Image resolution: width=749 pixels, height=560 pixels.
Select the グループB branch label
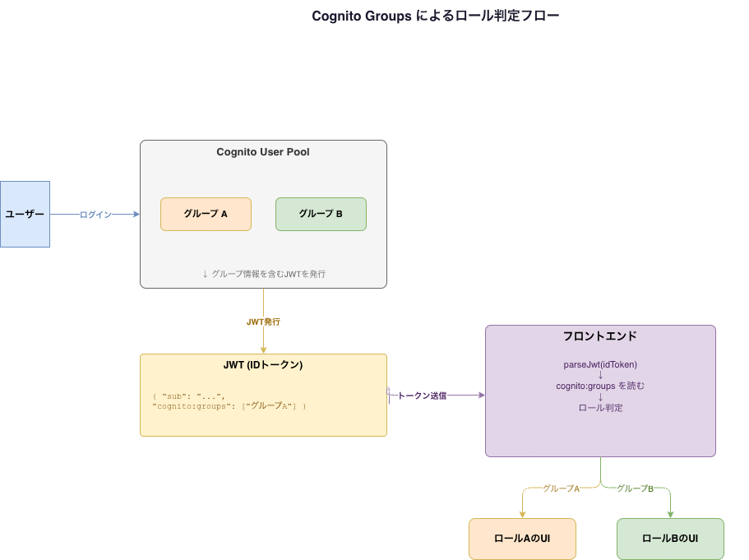tap(634, 488)
